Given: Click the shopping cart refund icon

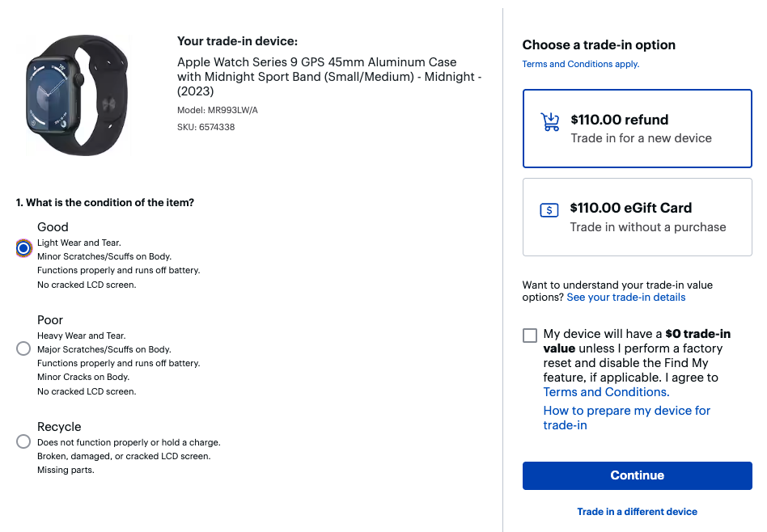Looking at the screenshot, I should (549, 120).
